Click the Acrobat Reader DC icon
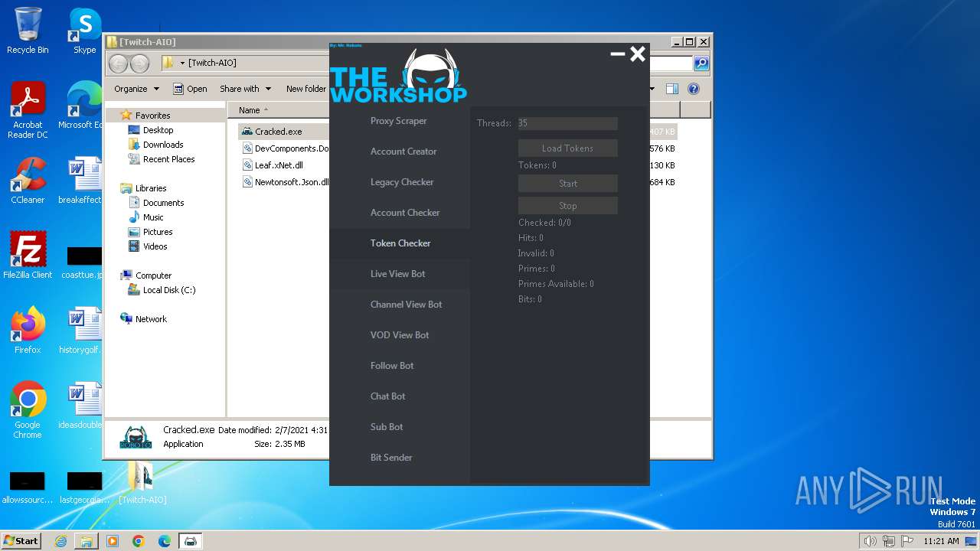Viewport: 980px width, 551px height. point(28,110)
